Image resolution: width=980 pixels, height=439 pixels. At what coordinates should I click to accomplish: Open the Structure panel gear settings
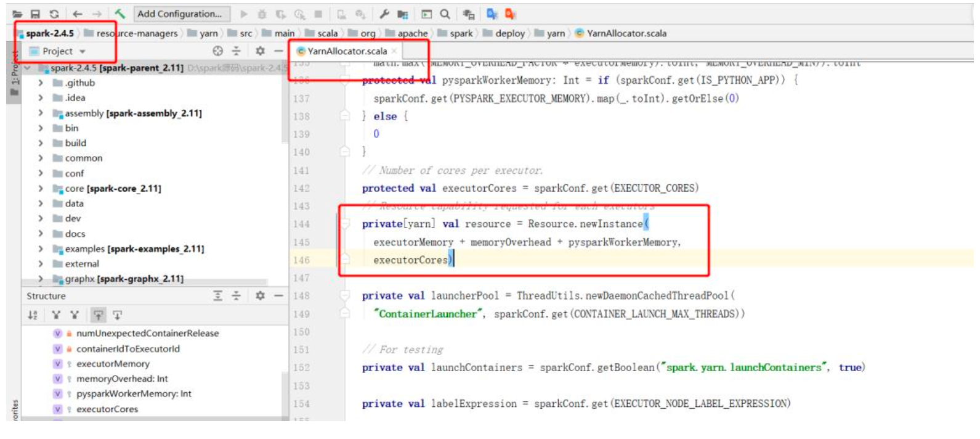click(260, 296)
